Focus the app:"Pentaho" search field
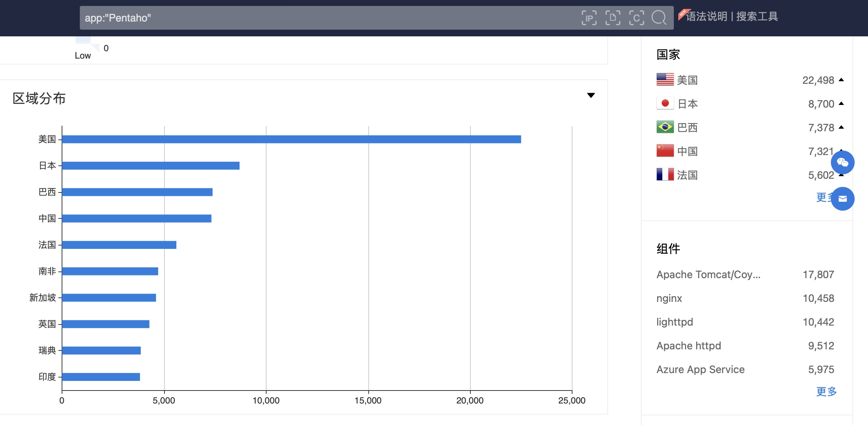This screenshot has height=425, width=868. pyautogui.click(x=327, y=18)
